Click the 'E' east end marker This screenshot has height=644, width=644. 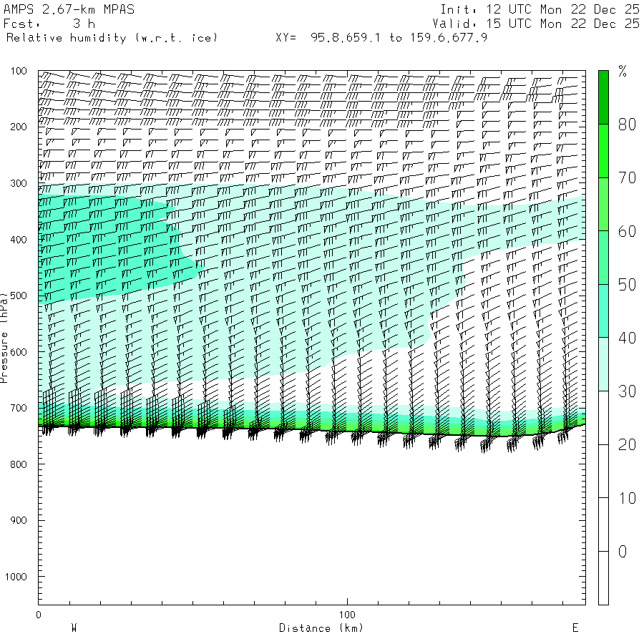[x=575, y=628]
